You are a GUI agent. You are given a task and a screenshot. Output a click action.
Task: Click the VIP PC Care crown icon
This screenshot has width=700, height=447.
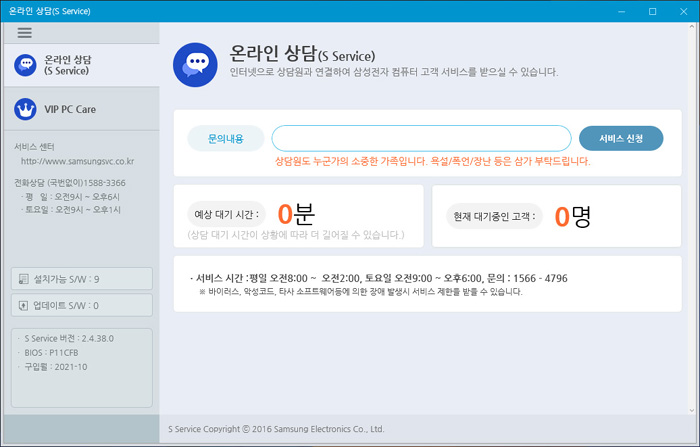(x=25, y=109)
